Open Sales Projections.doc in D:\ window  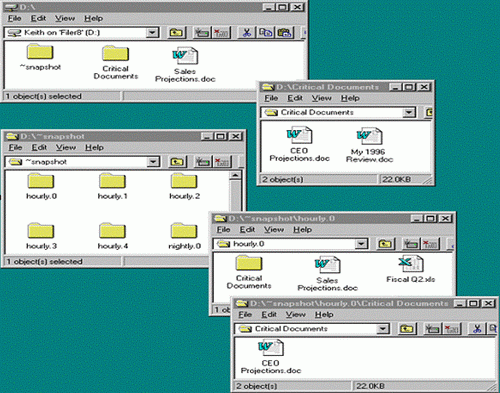[185, 65]
